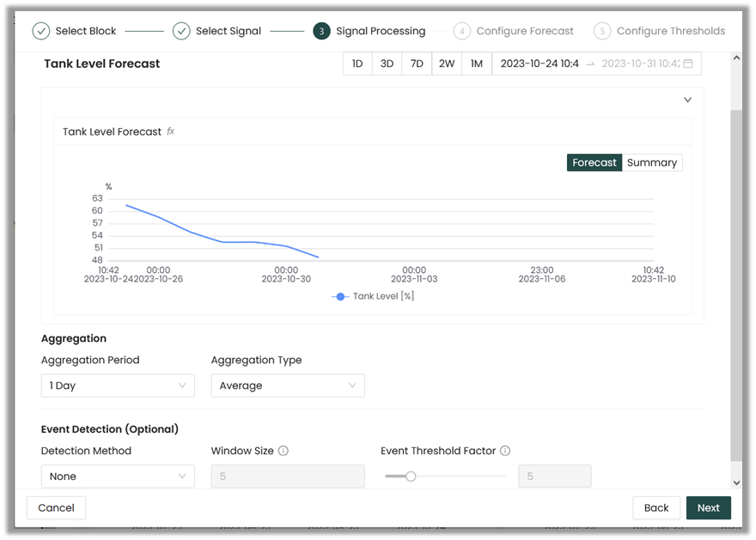Image resolution: width=756 pixels, height=540 pixels.
Task: Open the Aggregation Type dropdown
Action: pyautogui.click(x=288, y=385)
